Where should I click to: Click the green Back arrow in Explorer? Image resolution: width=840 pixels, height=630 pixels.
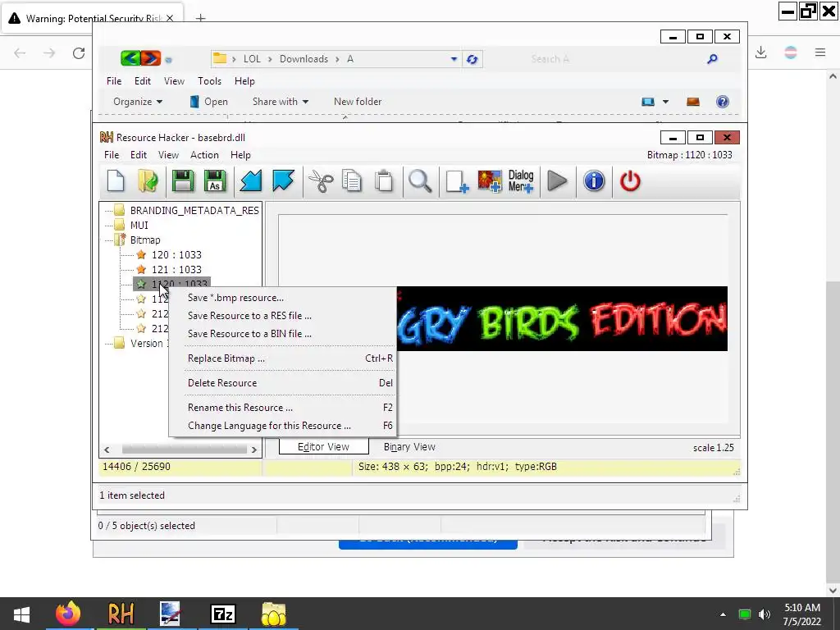click(130, 58)
